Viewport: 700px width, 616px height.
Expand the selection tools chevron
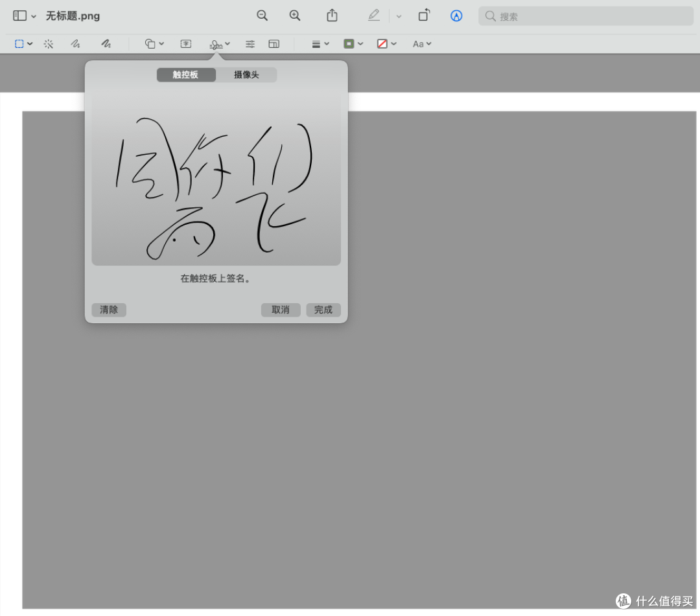click(x=30, y=43)
